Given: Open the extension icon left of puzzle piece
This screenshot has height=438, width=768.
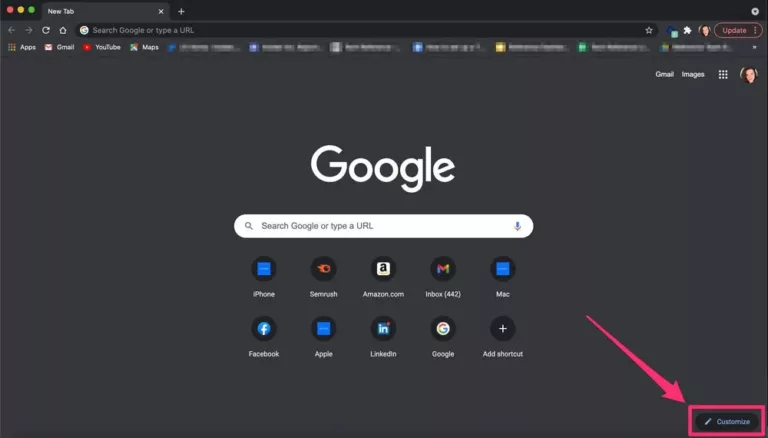Looking at the screenshot, I should coord(672,31).
